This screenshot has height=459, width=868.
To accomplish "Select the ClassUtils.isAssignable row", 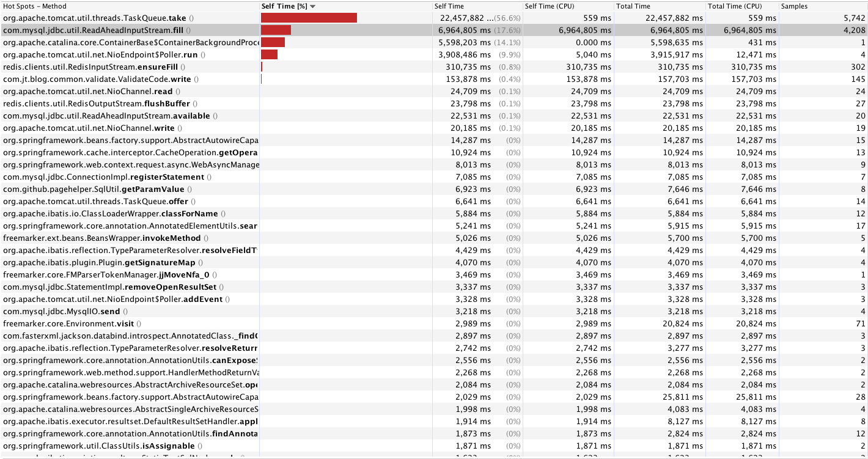I will click(x=434, y=446).
